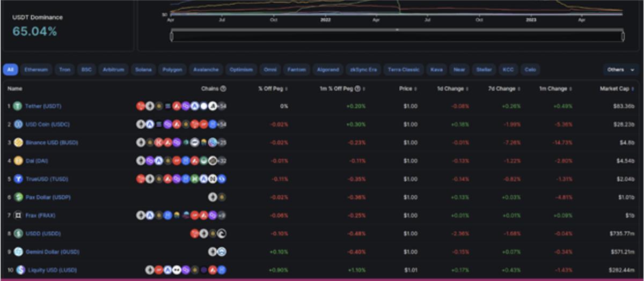Select the Ethereum chain filter
Viewport: 644px width, 281px height.
tap(36, 70)
